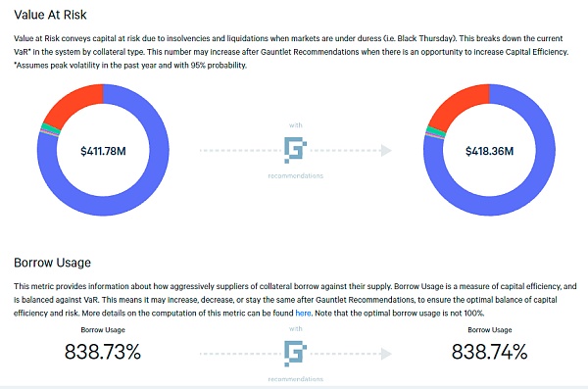
Task: Open the 'here' link for metric computation details
Action: point(303,313)
